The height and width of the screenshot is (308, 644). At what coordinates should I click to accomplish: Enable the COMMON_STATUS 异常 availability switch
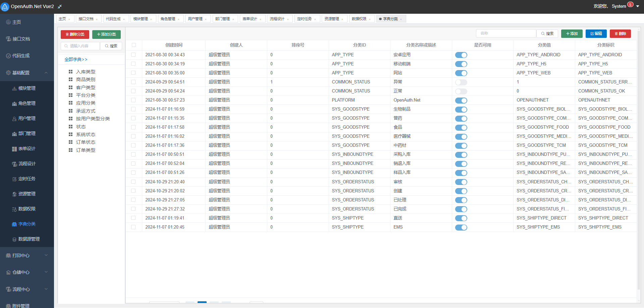tap(461, 82)
